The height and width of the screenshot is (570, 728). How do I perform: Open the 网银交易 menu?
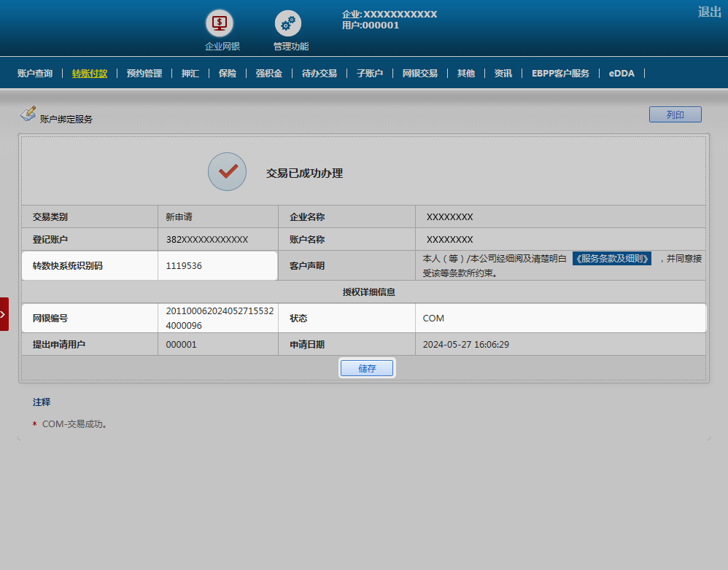tap(420, 74)
